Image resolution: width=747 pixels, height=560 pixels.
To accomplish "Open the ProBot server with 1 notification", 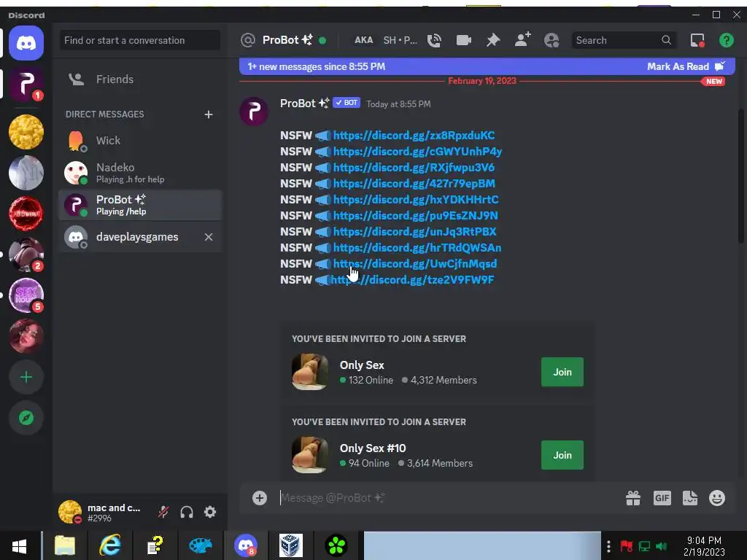I will (x=26, y=85).
